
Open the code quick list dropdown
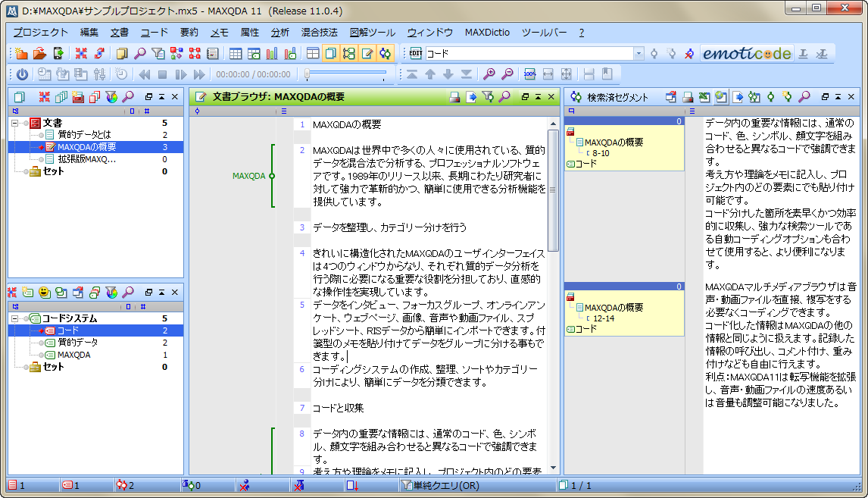639,53
